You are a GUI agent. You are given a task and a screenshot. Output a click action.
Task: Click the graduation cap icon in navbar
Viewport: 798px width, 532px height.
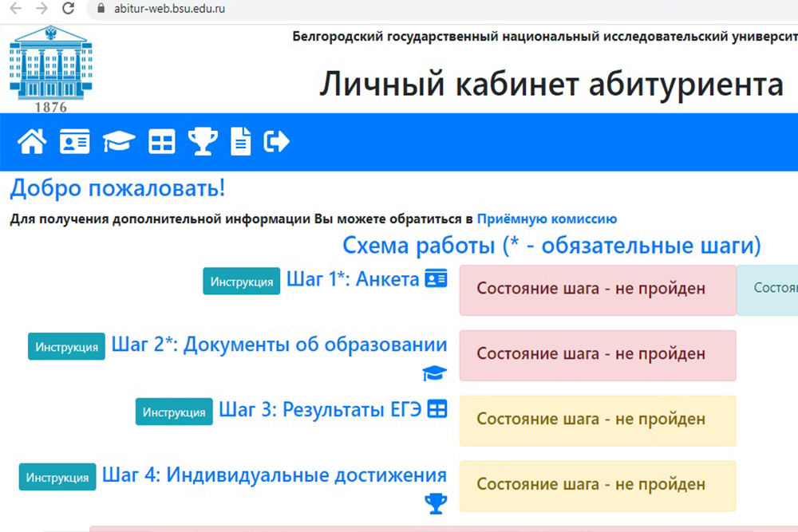coord(119,142)
